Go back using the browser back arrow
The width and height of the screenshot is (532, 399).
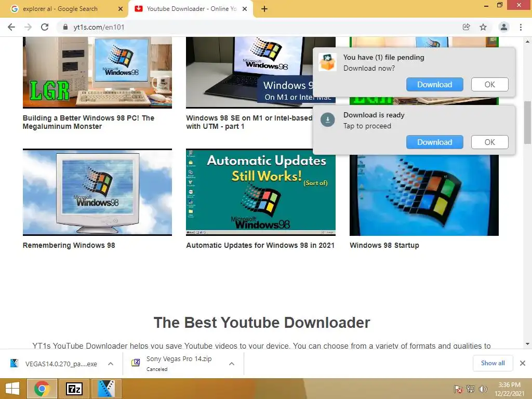[x=11, y=27]
